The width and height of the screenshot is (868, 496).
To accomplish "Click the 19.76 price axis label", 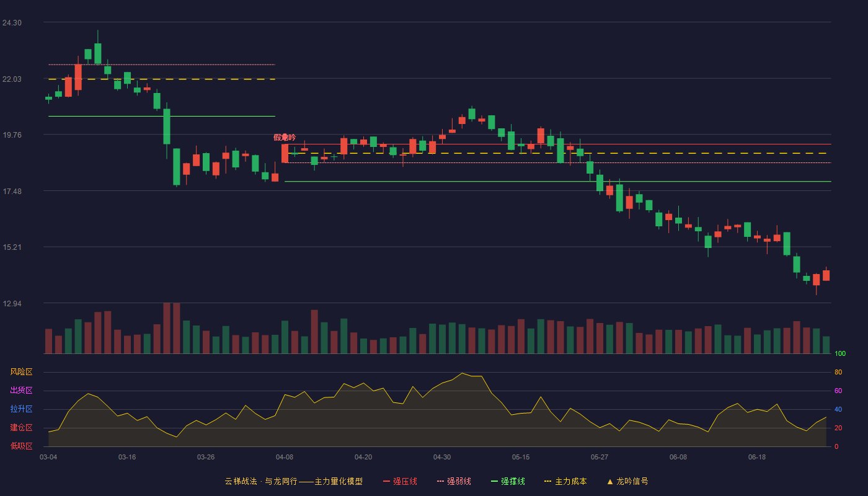I will pyautogui.click(x=12, y=135).
